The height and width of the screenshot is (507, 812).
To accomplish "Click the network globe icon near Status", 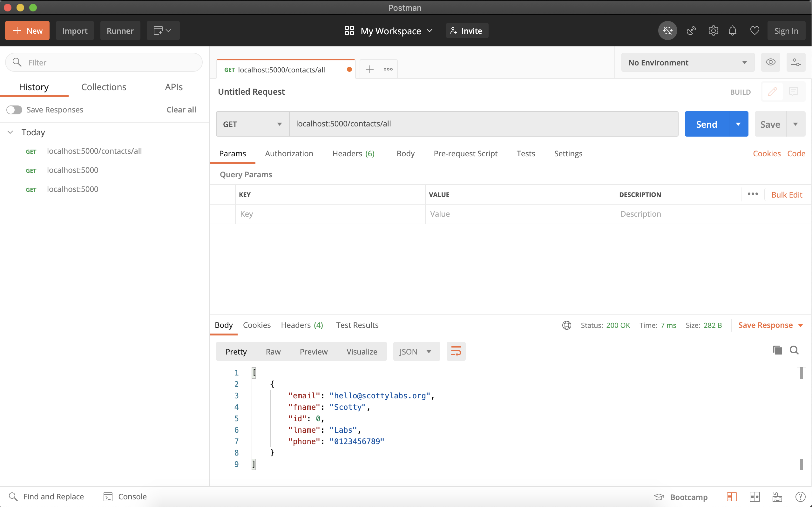I will point(567,325).
